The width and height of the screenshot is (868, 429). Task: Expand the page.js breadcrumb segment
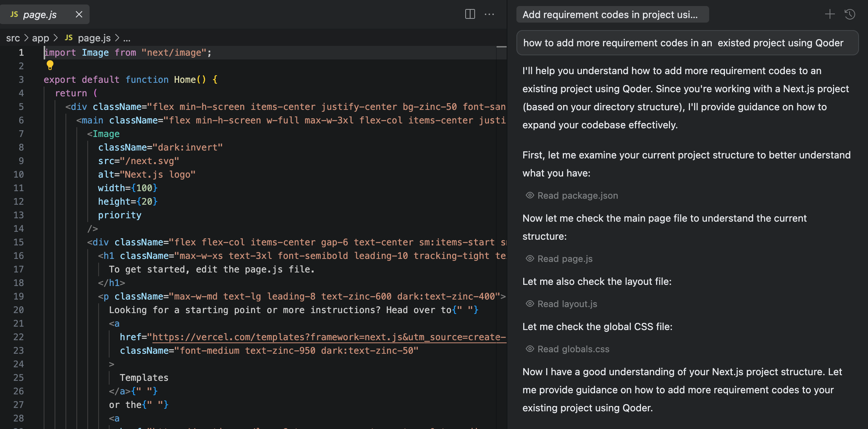click(x=94, y=38)
